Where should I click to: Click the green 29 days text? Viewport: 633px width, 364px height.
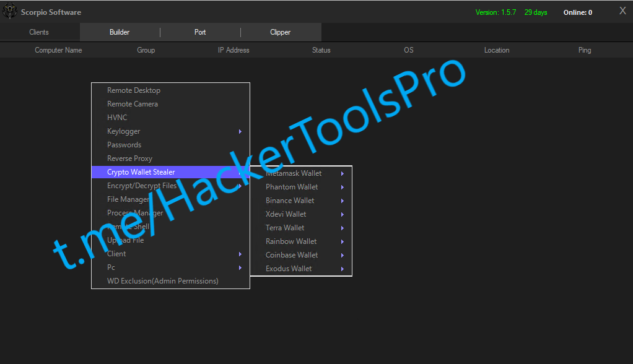[x=536, y=12]
